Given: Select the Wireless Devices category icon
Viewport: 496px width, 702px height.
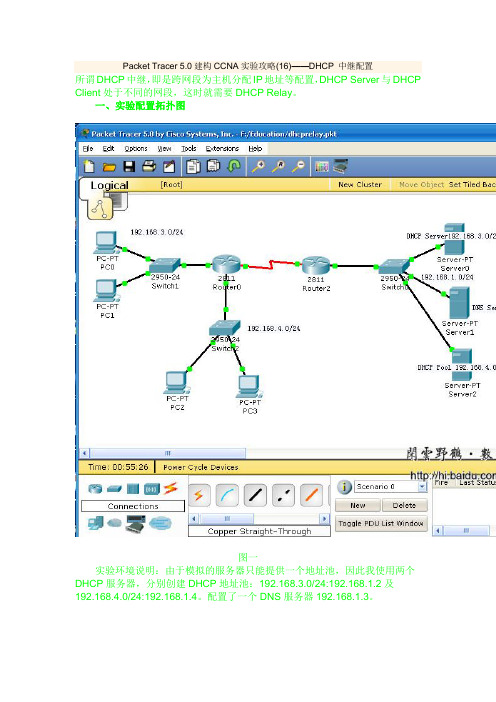Looking at the screenshot, I should (151, 489).
